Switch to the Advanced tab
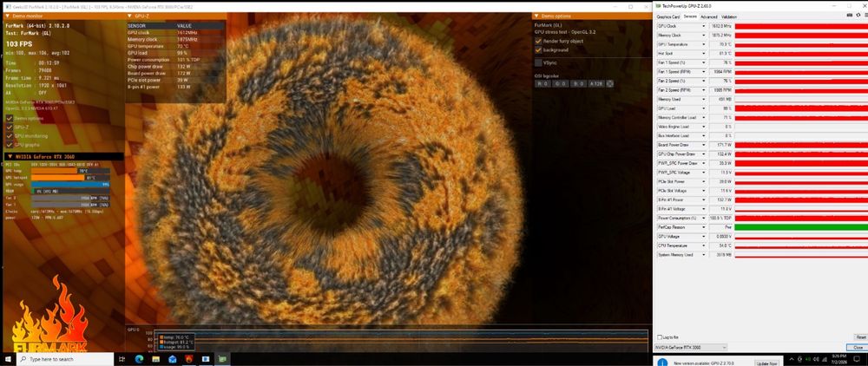868x366 pixels. [x=709, y=16]
